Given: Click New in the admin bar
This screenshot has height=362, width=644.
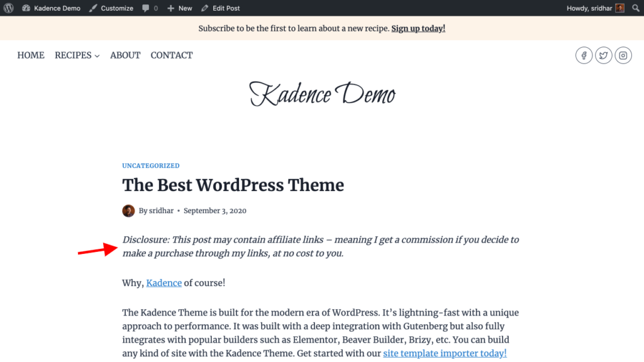Looking at the screenshot, I should [x=179, y=8].
